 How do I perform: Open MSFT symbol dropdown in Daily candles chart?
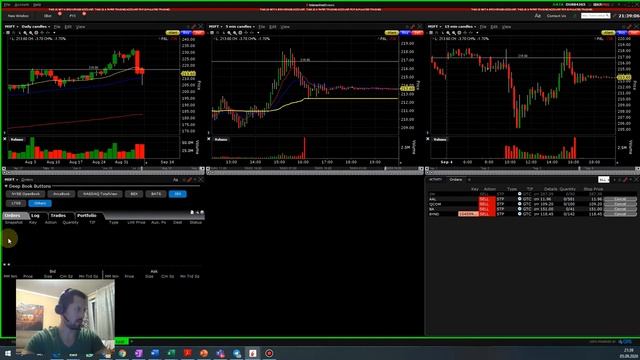click(11, 27)
